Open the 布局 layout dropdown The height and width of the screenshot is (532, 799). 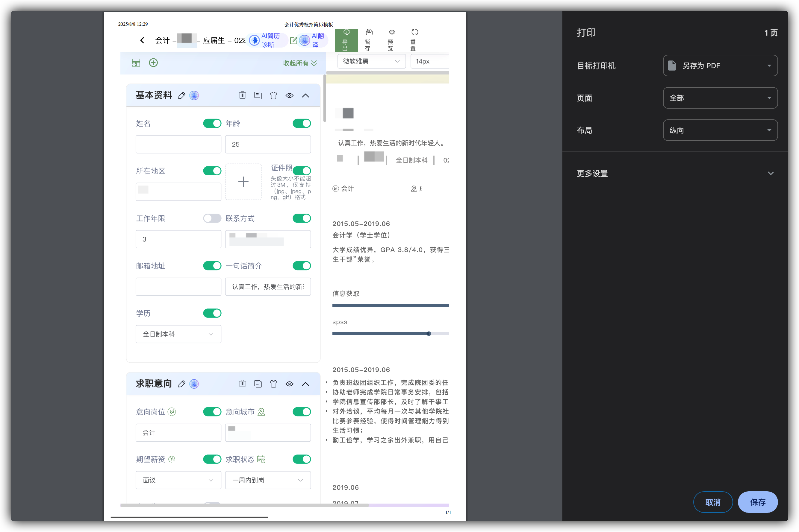pyautogui.click(x=720, y=130)
